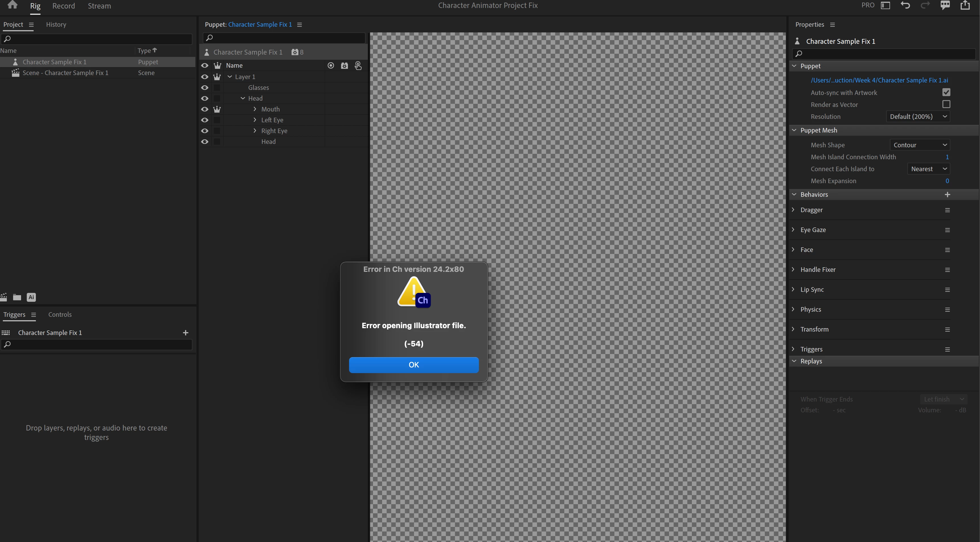Add a new behavior with plus icon

[947, 195]
